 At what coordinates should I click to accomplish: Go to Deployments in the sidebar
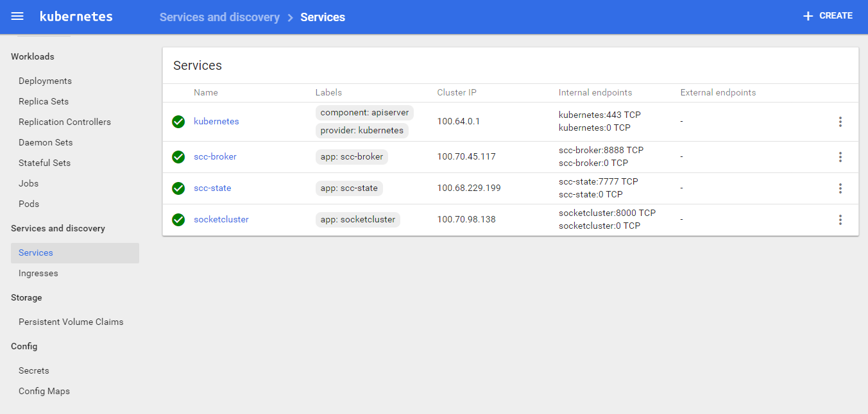45,81
